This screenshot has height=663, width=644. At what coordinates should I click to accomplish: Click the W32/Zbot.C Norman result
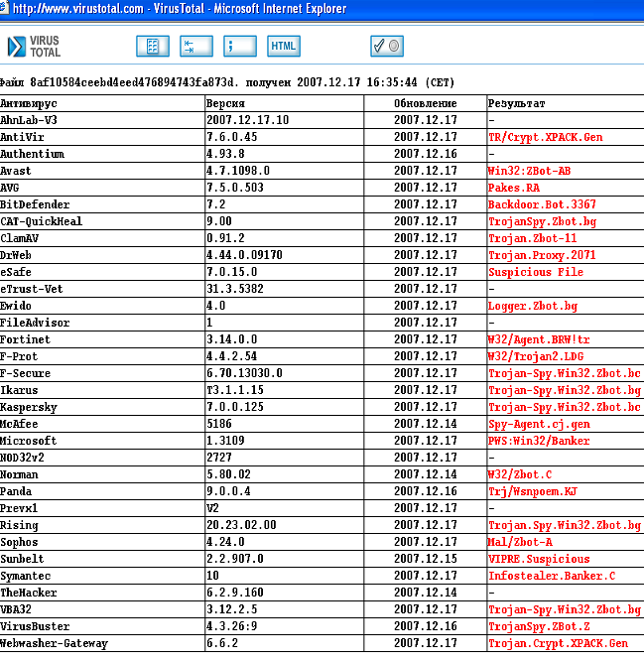520,474
